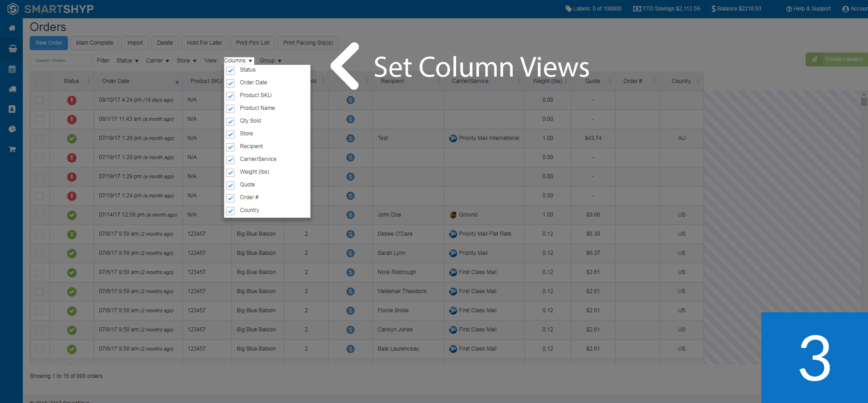The image size is (868, 403).
Task: Click the YTD Savings money icon
Action: [637, 9]
